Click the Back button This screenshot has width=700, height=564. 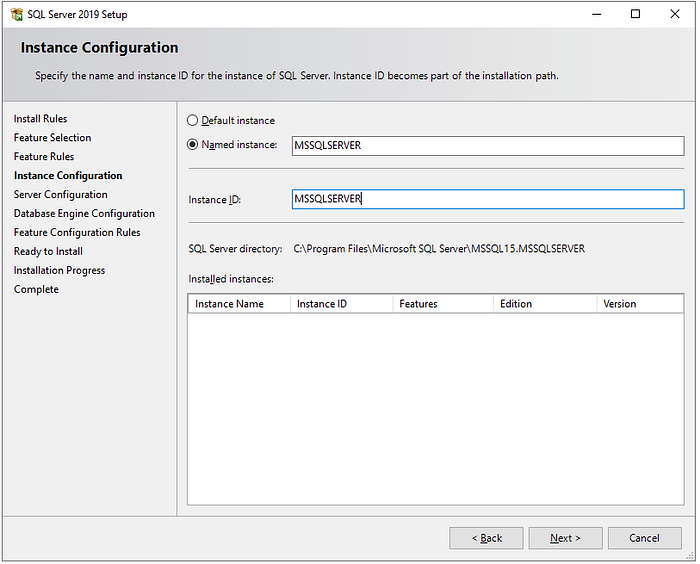pyautogui.click(x=486, y=538)
